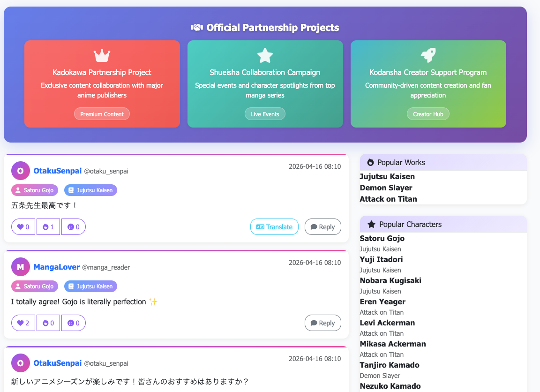Click the star icon on Shueisha Collaboration card
The width and height of the screenshot is (540, 392).
(265, 55)
